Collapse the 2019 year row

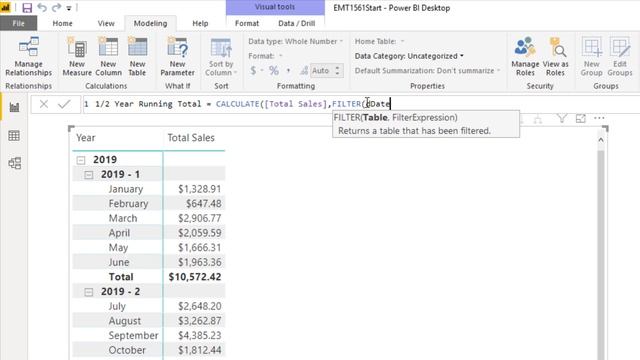pyautogui.click(x=81, y=160)
